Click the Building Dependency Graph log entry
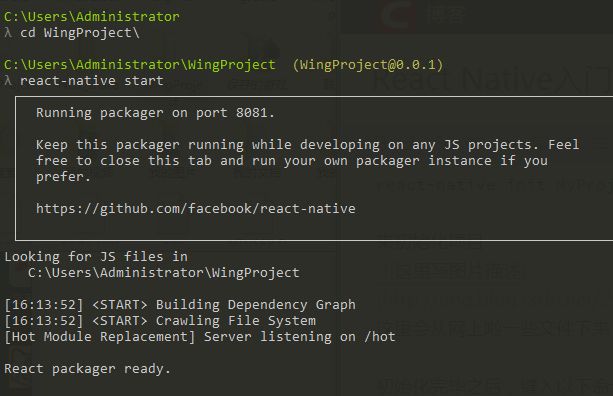The image size is (613, 396). 256,305
